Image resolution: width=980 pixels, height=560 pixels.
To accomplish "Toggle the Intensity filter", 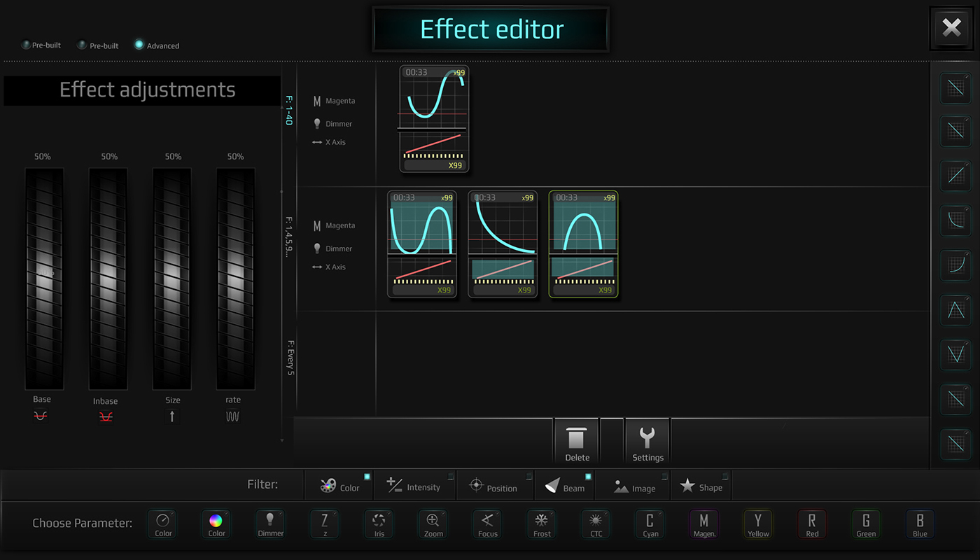I will [415, 485].
